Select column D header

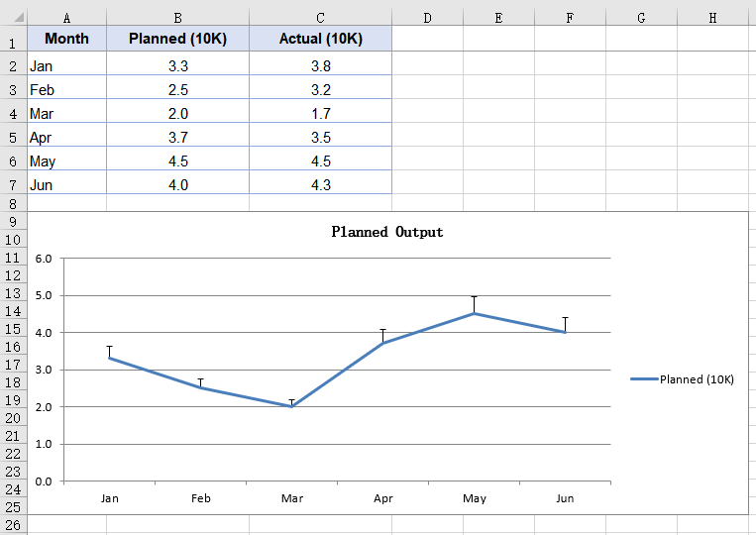428,18
